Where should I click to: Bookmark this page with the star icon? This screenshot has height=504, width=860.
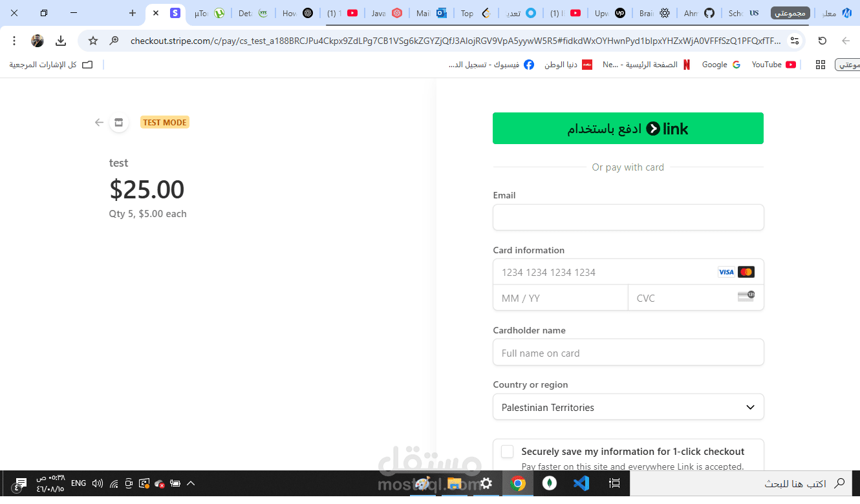(93, 41)
